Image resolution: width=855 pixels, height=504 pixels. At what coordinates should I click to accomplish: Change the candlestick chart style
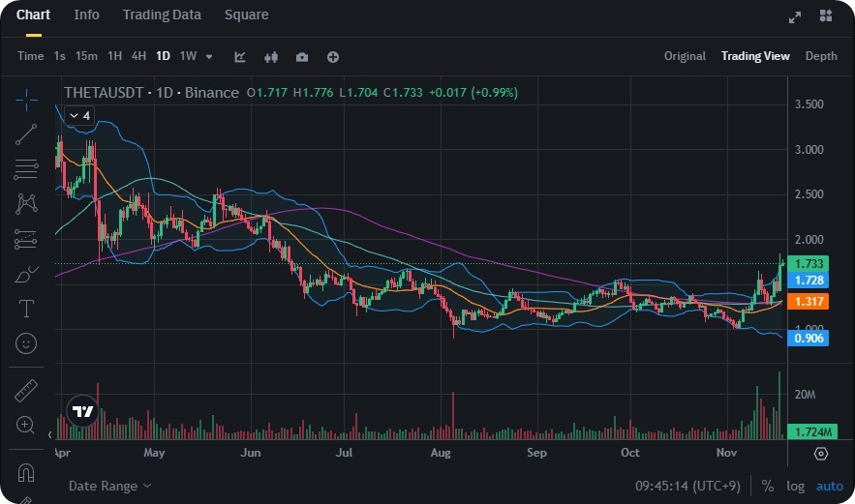[271, 57]
